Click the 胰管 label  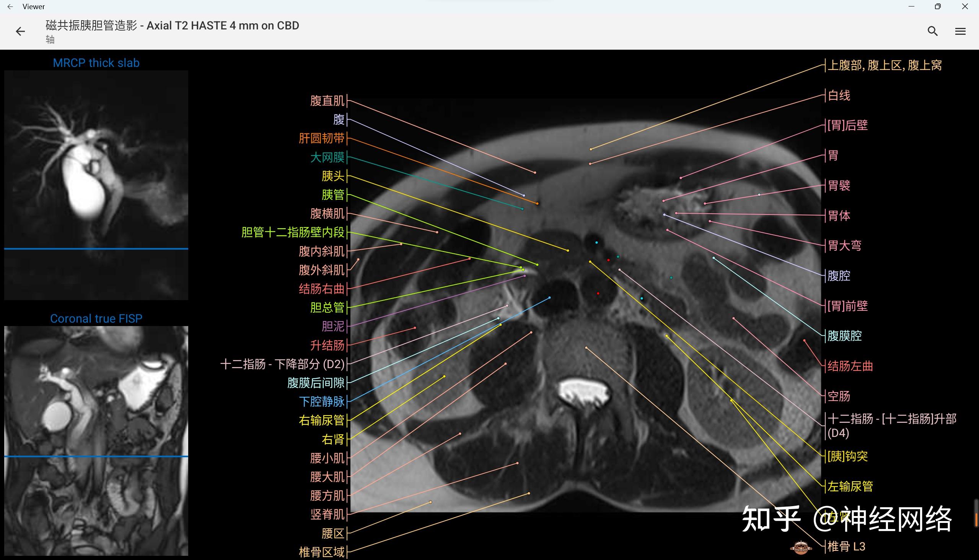click(x=333, y=195)
